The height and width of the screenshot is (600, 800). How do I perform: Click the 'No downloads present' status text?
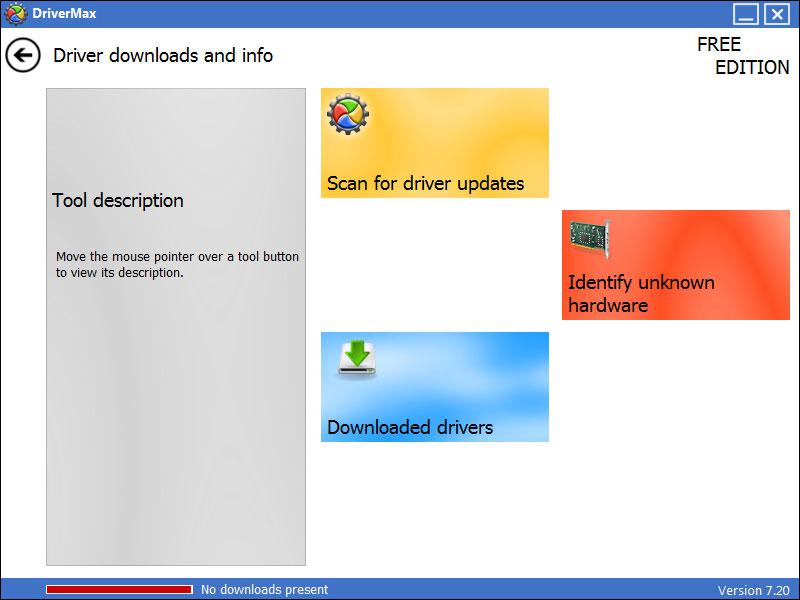tap(264, 590)
